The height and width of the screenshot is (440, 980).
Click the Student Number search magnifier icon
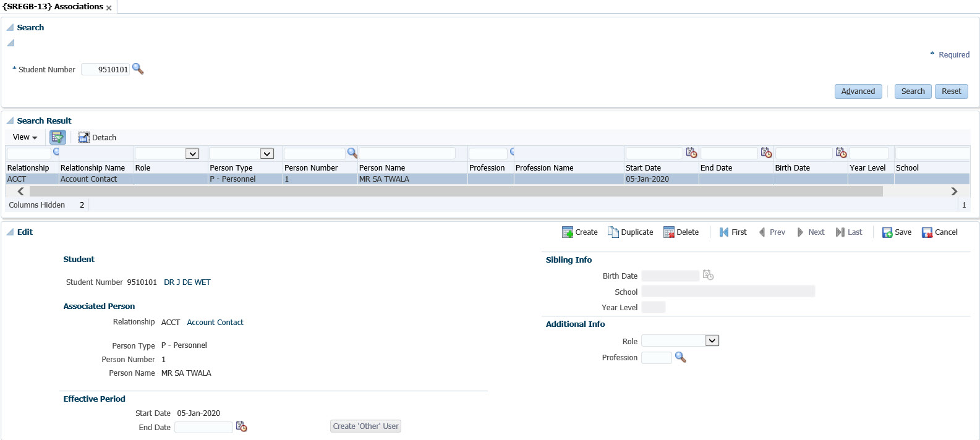tap(138, 69)
